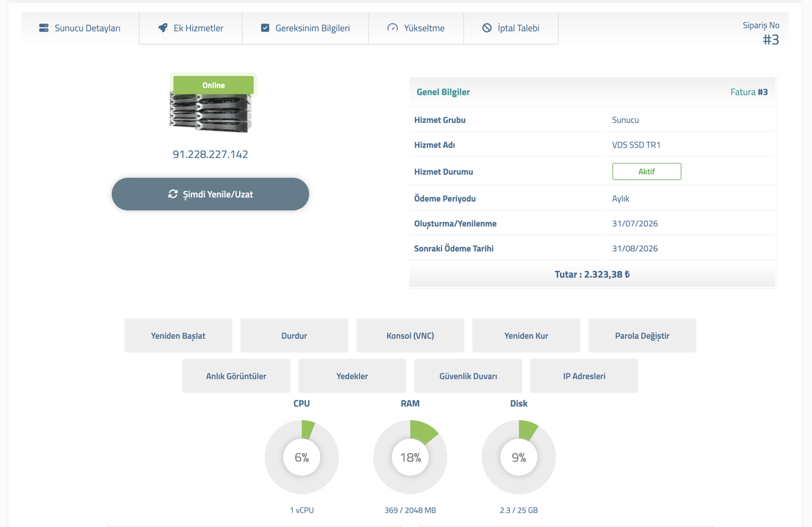The height and width of the screenshot is (527, 812).
Task: Click the Hizmet Durumu label
Action: pyautogui.click(x=444, y=172)
